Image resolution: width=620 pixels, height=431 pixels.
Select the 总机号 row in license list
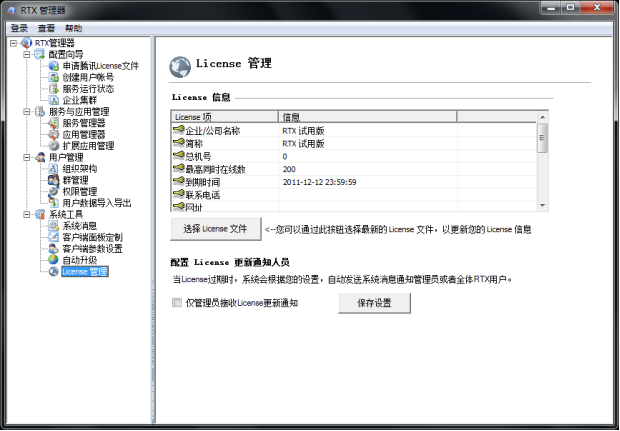(354, 156)
